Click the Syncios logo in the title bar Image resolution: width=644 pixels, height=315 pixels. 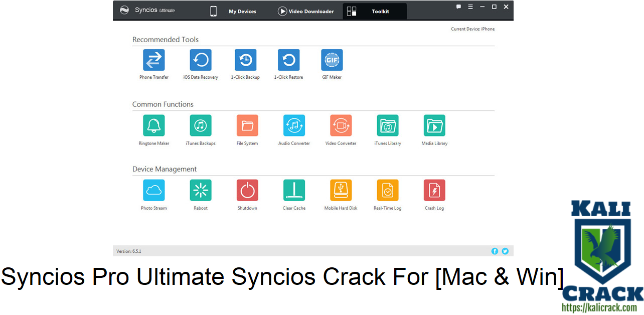(124, 10)
